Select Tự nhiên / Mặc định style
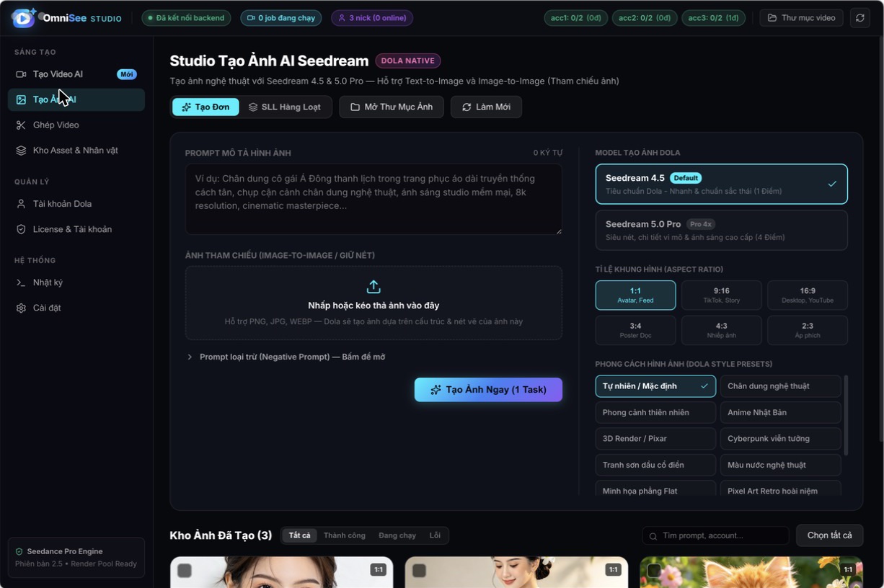 [655, 386]
